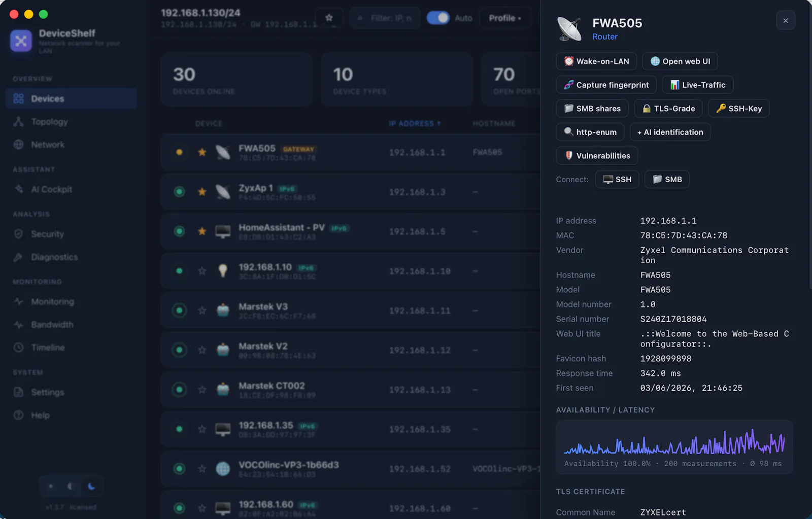
Task: Open web UI for FWA505
Action: (680, 61)
